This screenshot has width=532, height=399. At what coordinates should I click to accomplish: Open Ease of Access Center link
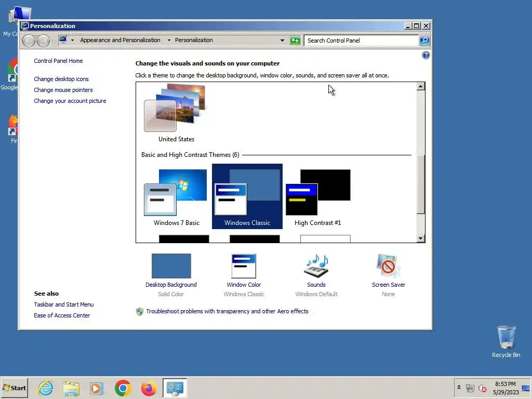click(62, 315)
